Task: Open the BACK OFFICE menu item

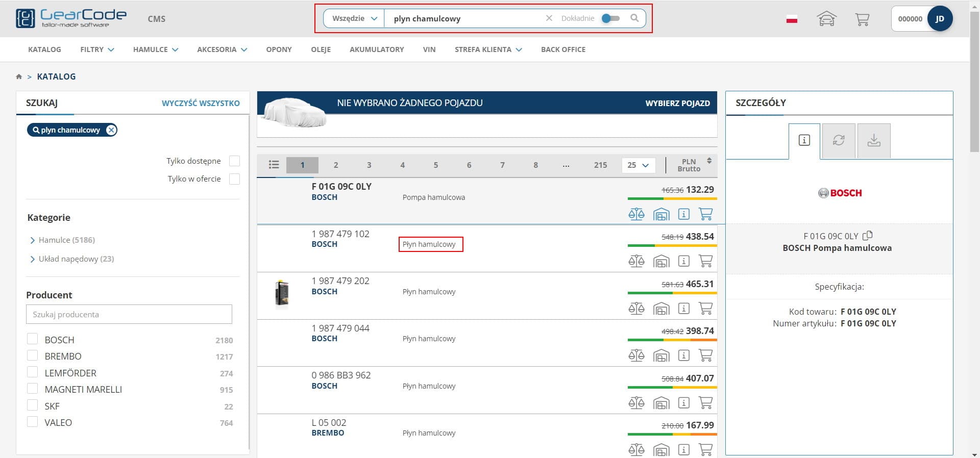Action: click(563, 49)
